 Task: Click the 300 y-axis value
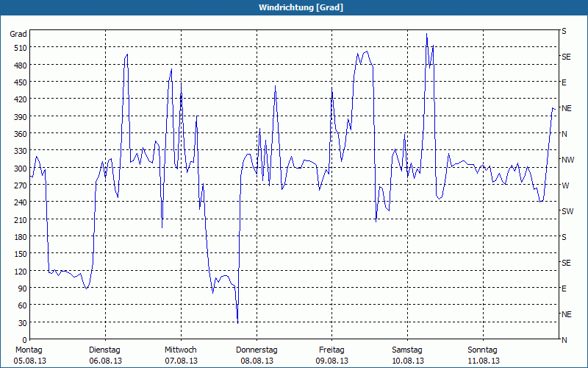pyautogui.click(x=21, y=169)
